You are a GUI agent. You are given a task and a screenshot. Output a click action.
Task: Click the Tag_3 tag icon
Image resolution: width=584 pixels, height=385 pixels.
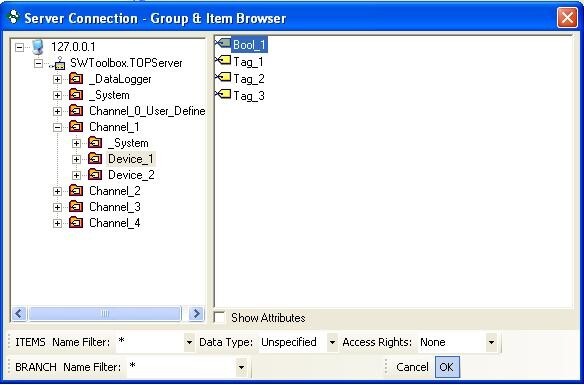point(223,94)
